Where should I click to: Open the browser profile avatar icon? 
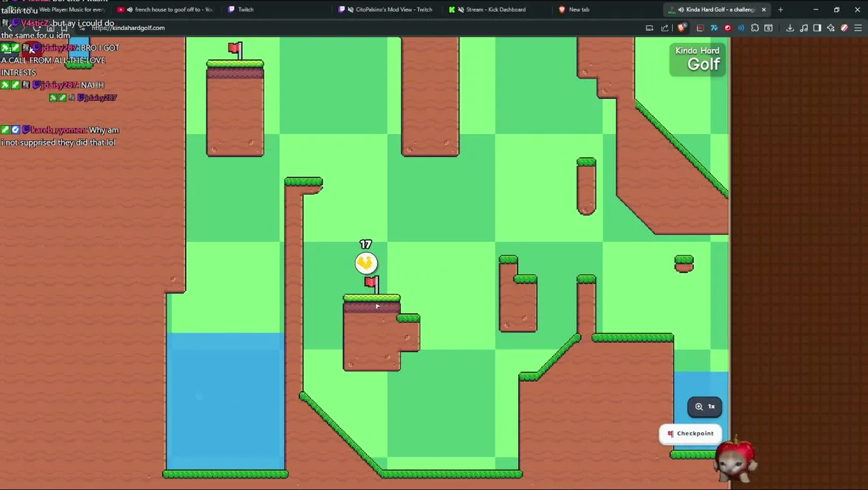pyautogui.click(x=844, y=28)
